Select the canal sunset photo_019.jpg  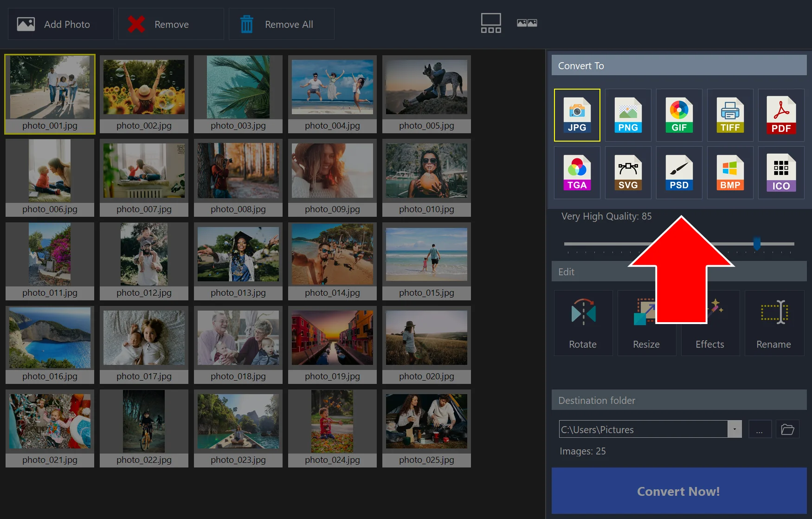click(332, 345)
